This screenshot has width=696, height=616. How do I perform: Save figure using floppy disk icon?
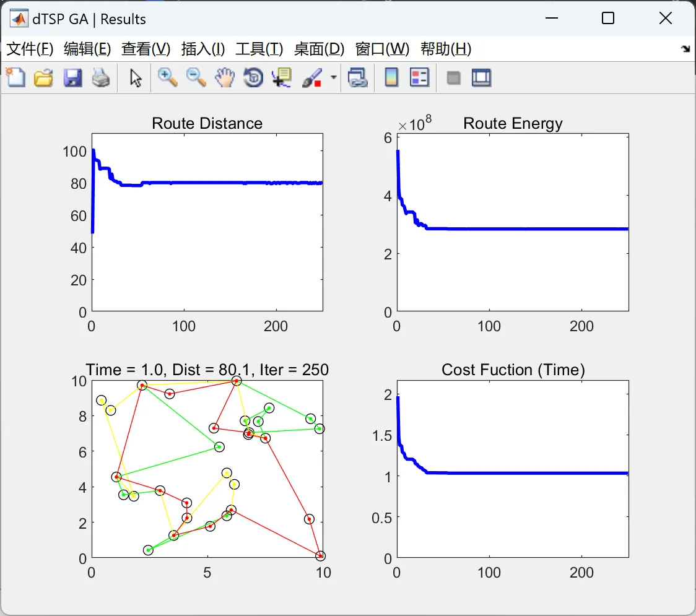click(x=73, y=78)
